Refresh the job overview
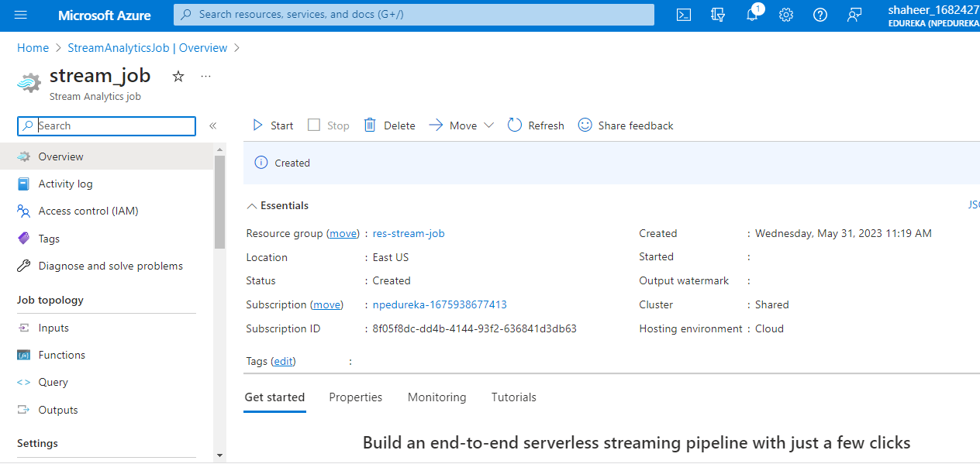Screen dimensions: 980x464 click(x=535, y=125)
